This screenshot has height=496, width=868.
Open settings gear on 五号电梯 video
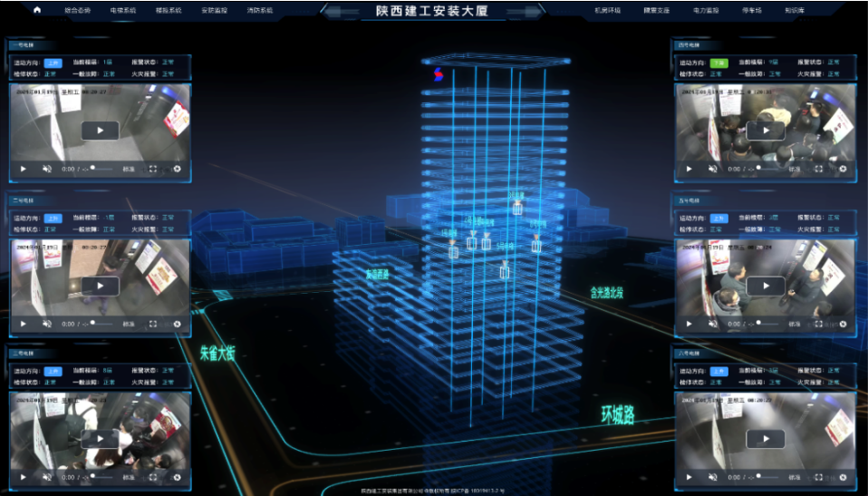pos(844,325)
